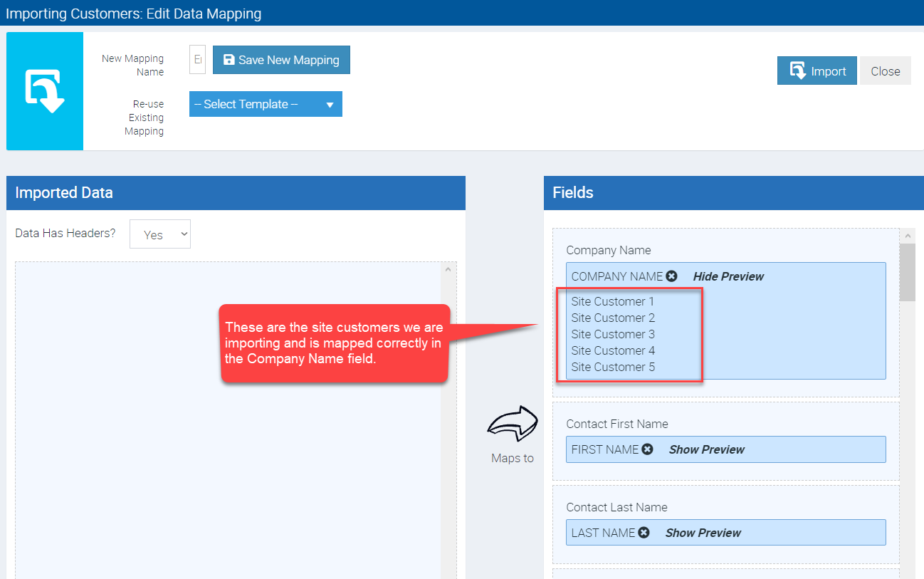Open the Select Template dropdown
The height and width of the screenshot is (579, 924).
(x=266, y=104)
